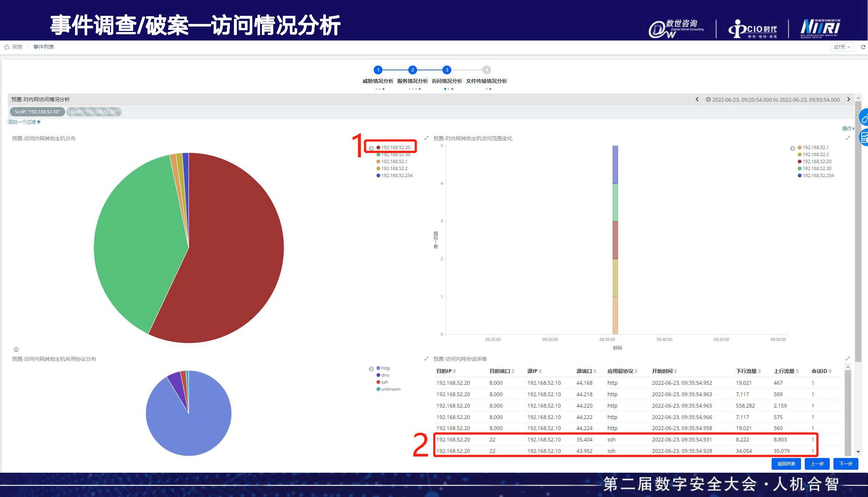
Task: Collapse the chart options arrow below pie
Action: 16,349
